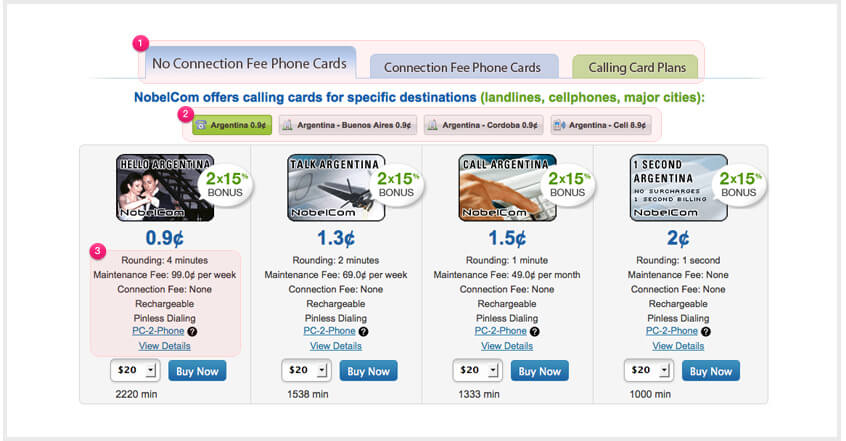Click help icon beside PC-2-Phone under 2¢ card
This screenshot has height=441, width=846.
pos(706,331)
